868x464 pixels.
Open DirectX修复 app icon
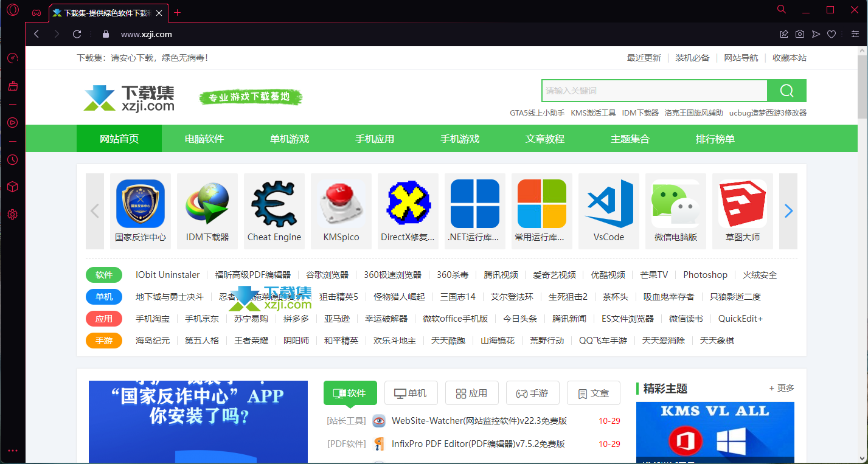click(x=408, y=211)
